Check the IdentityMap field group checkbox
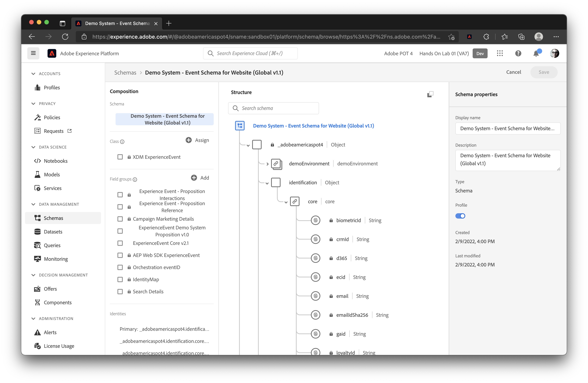 point(120,279)
